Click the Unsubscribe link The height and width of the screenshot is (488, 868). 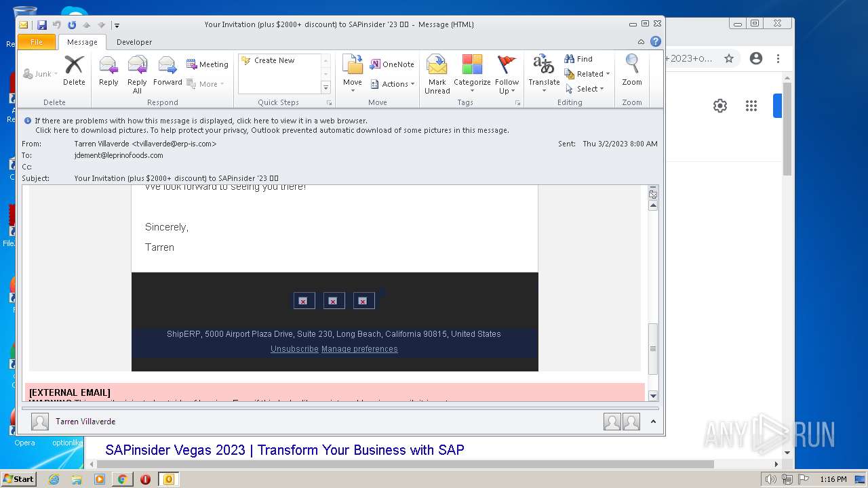pos(294,349)
